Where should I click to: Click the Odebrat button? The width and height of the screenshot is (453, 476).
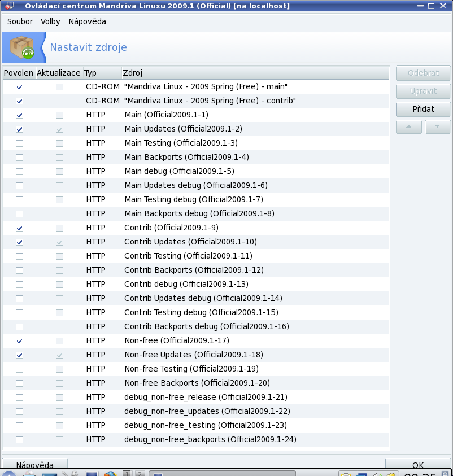pyautogui.click(x=423, y=73)
